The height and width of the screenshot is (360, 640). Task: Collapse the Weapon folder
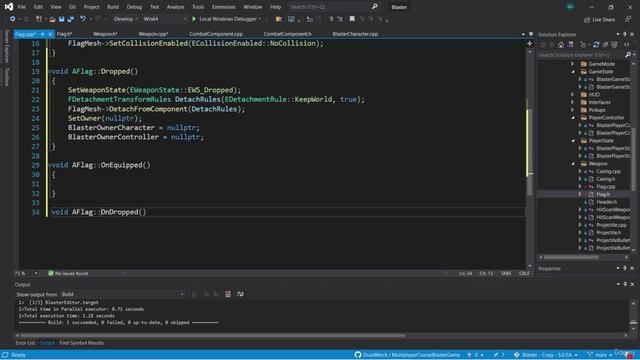[572, 164]
